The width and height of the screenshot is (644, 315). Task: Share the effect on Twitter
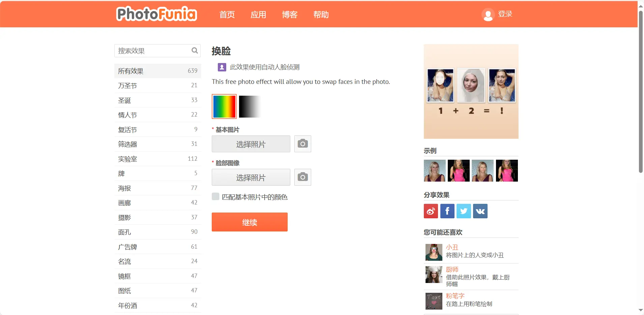coord(464,211)
